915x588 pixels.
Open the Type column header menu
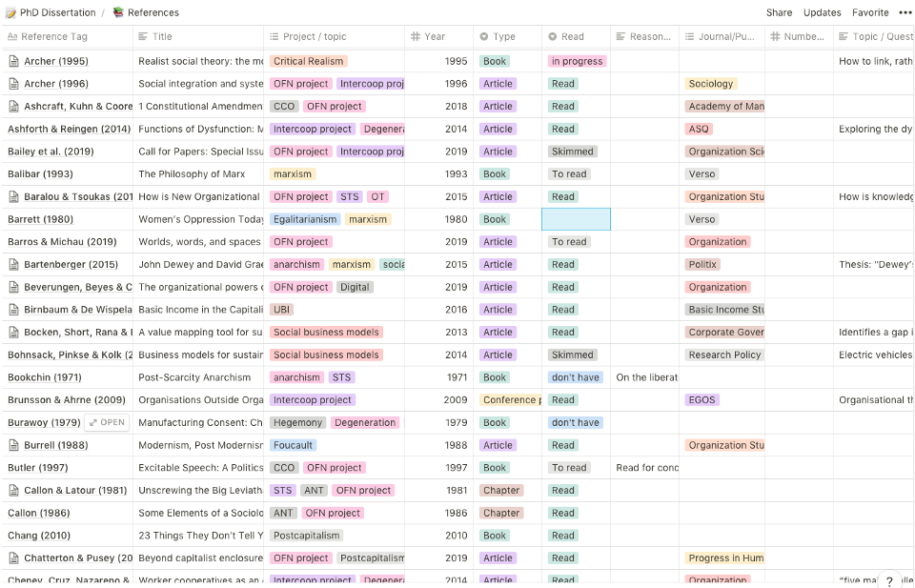504,36
